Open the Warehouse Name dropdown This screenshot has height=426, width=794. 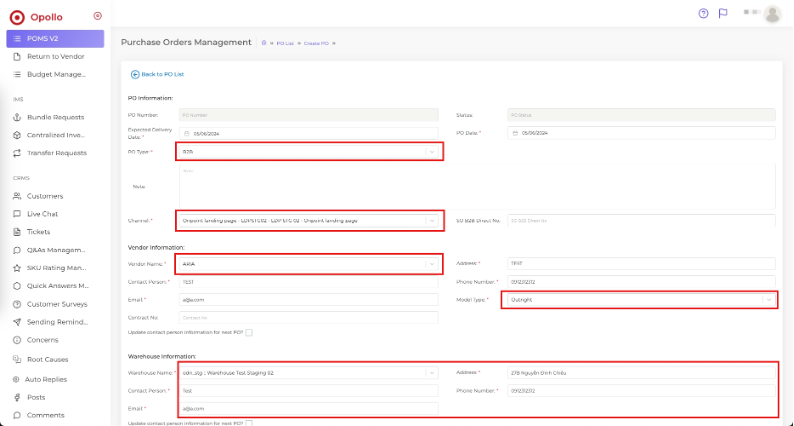point(309,373)
